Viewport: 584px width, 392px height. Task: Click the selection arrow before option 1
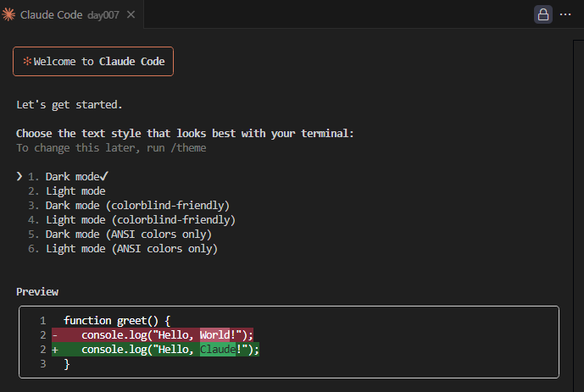coord(19,176)
